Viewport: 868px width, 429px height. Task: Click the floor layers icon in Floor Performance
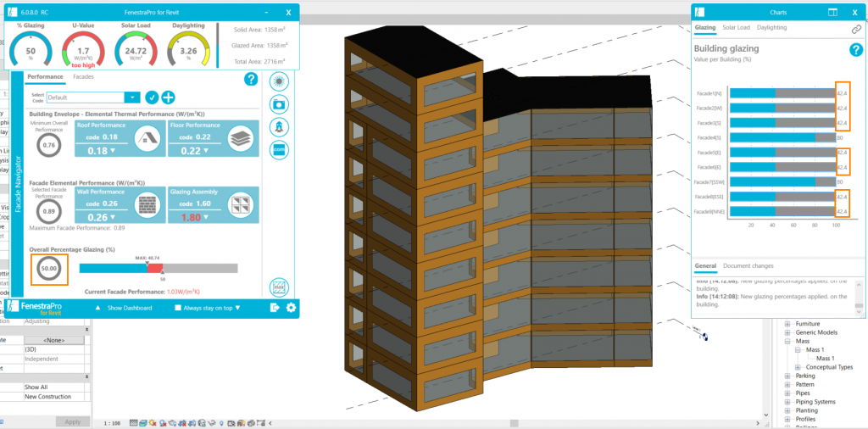tap(241, 138)
